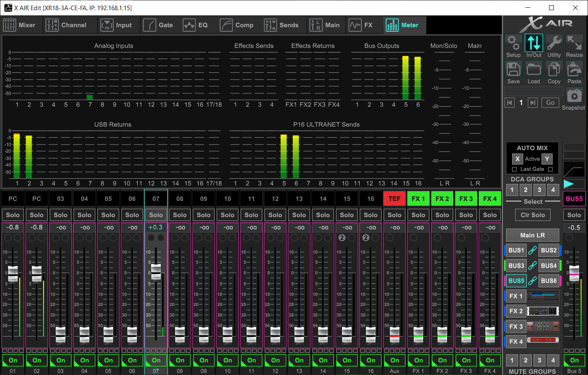The image size is (588, 375).
Task: Open the Utility wrench icon
Action: [554, 43]
